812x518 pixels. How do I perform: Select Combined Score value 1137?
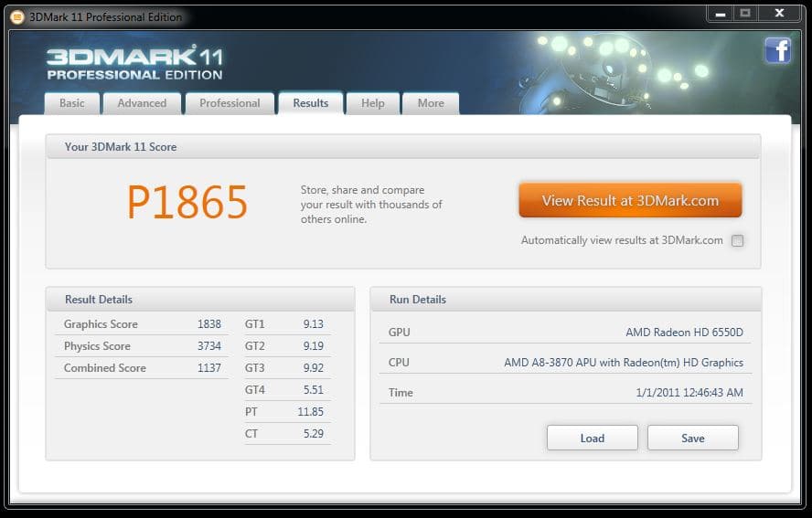[x=209, y=368]
